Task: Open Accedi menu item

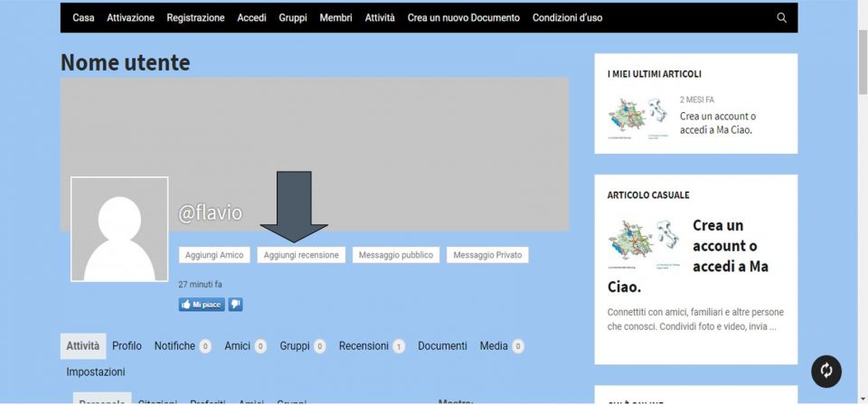Action: click(x=252, y=18)
